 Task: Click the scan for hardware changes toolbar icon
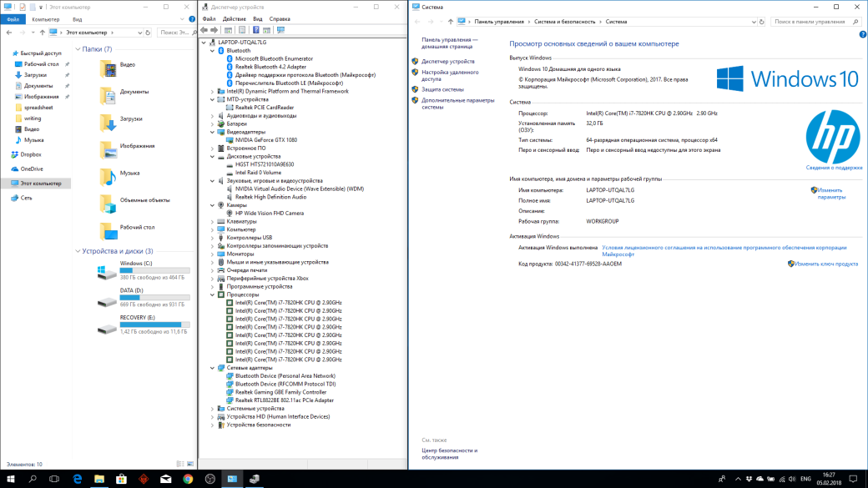(280, 30)
